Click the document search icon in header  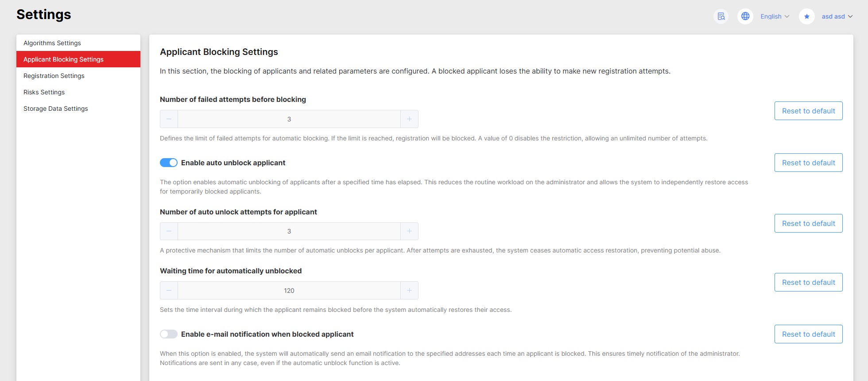click(721, 16)
